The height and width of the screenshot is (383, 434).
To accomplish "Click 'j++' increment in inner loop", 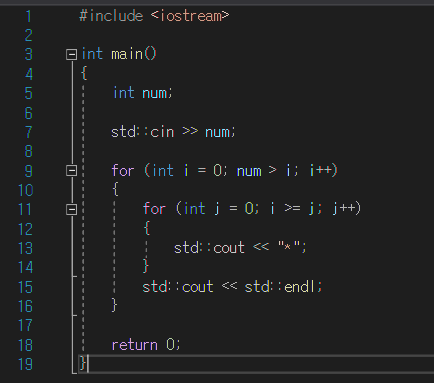I will point(344,209).
